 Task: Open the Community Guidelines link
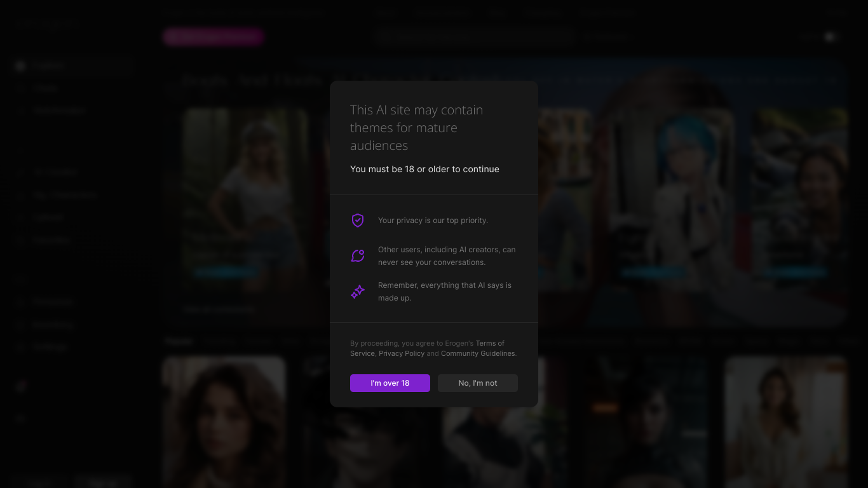478,353
